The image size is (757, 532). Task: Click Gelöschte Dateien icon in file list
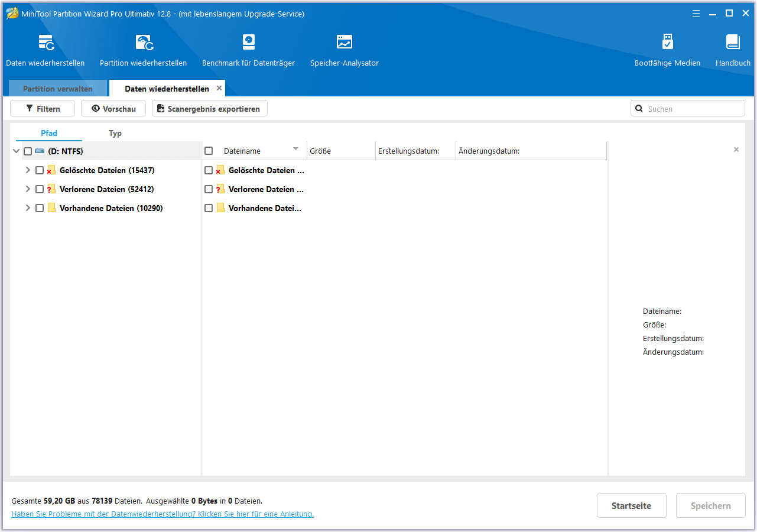point(220,170)
